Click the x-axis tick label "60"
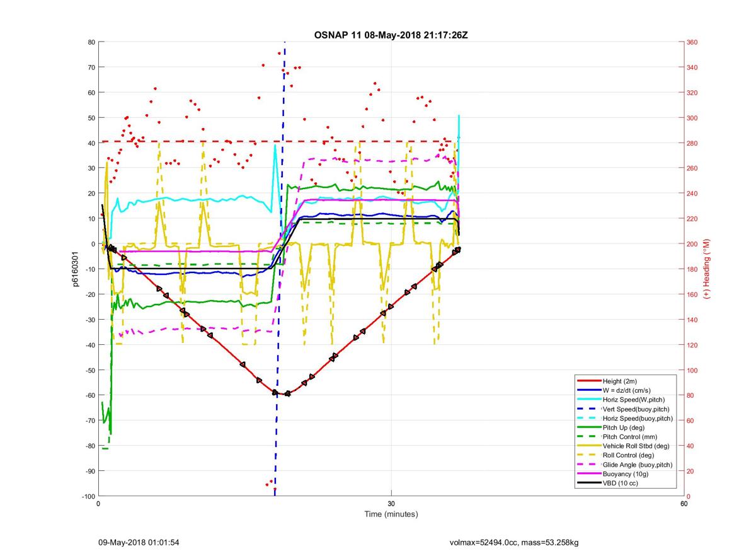This screenshot has width=756, height=558. tap(684, 504)
